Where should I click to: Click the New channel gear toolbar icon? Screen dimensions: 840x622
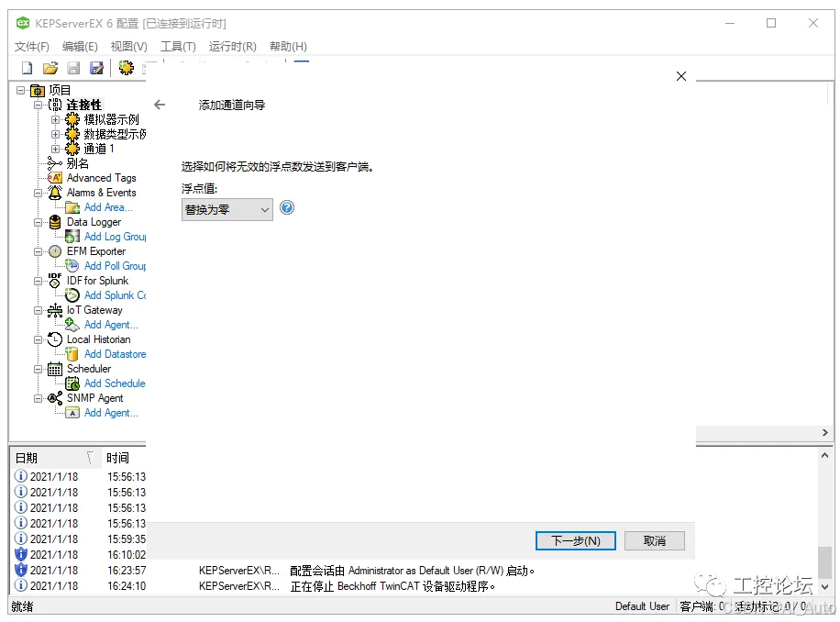(127, 68)
